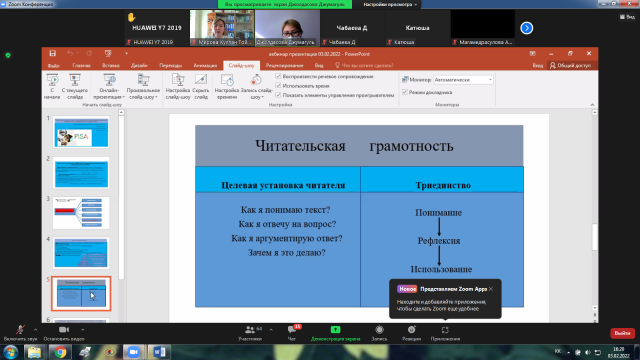Click the red Leave meeting button
Viewport: 640px width, 360px height.
[622, 333]
